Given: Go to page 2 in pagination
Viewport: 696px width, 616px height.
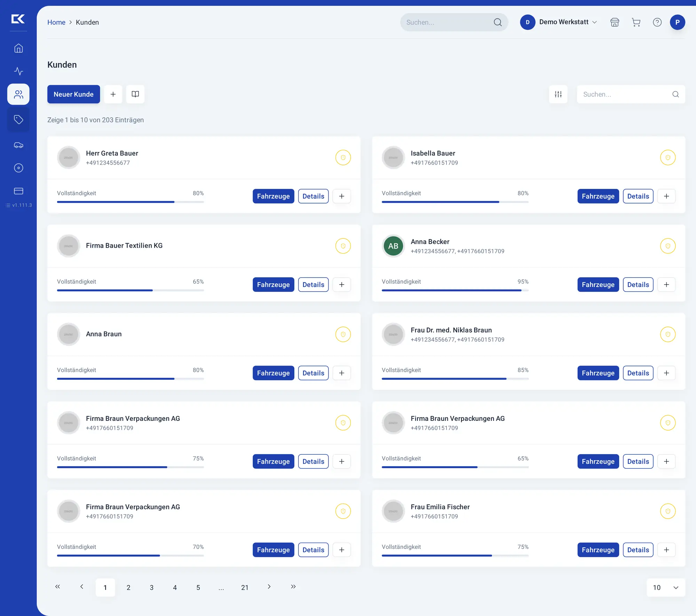Looking at the screenshot, I should point(128,587).
